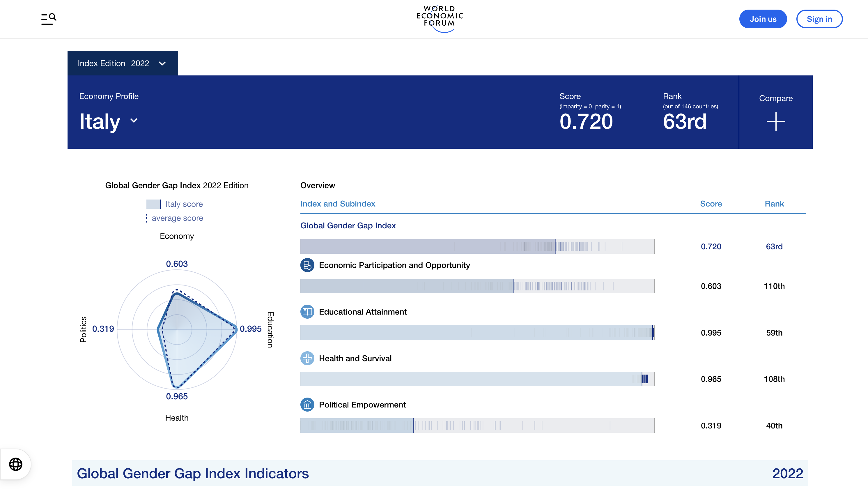Click the Political Empowerment score bar
Viewport: 868px width, 494px height.
coord(477,426)
